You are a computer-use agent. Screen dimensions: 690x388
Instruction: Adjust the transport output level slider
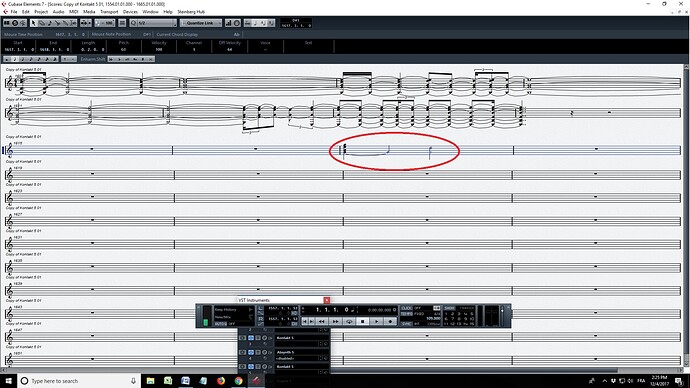tap(502, 310)
